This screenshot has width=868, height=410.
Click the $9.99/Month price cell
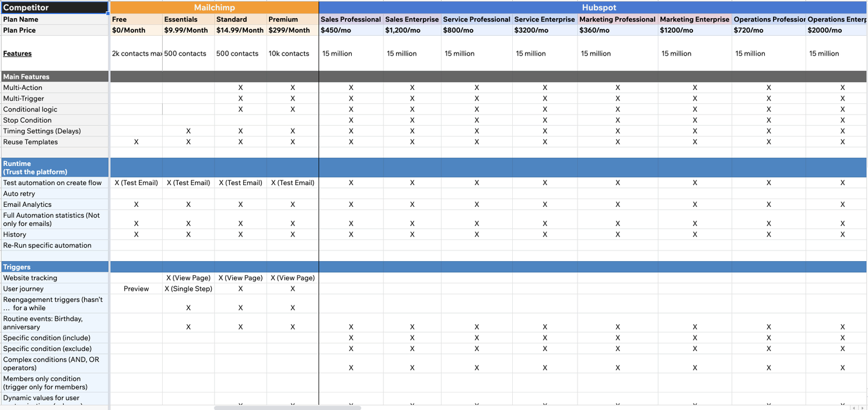(188, 30)
